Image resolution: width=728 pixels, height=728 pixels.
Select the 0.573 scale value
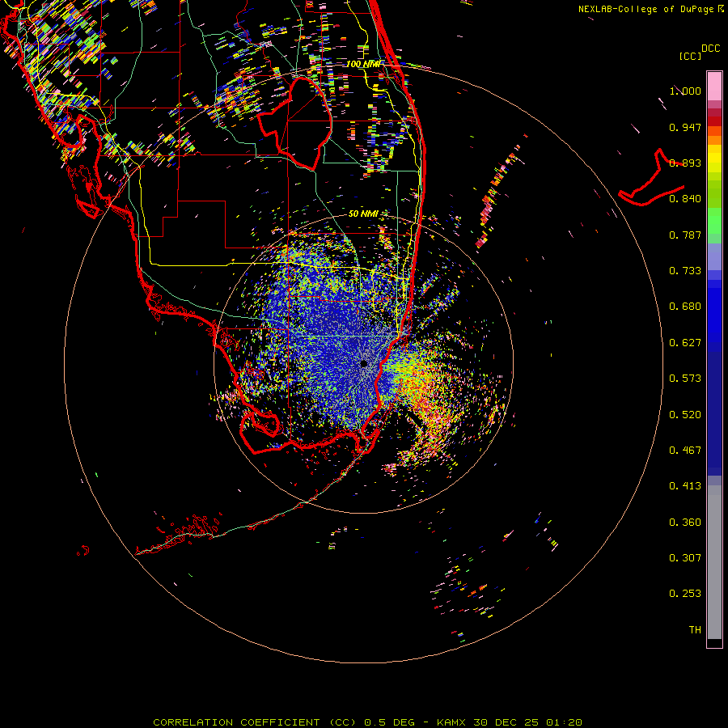click(685, 379)
